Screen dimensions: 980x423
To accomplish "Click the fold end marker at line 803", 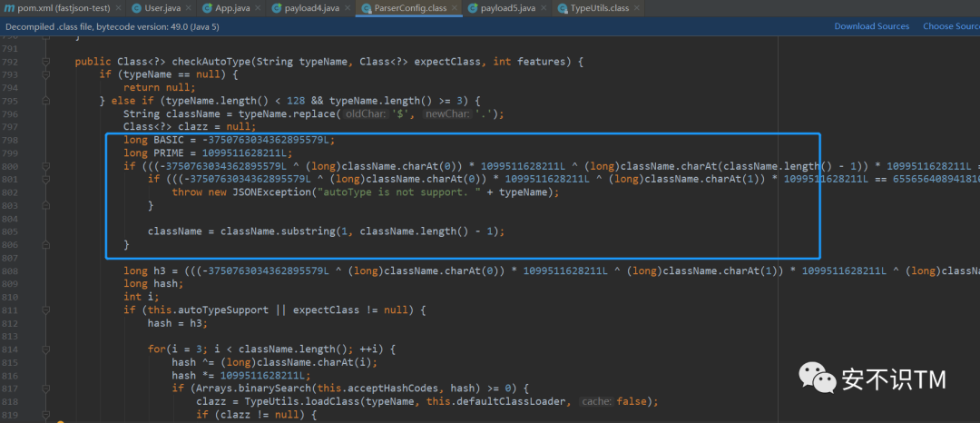I will click(x=45, y=205).
